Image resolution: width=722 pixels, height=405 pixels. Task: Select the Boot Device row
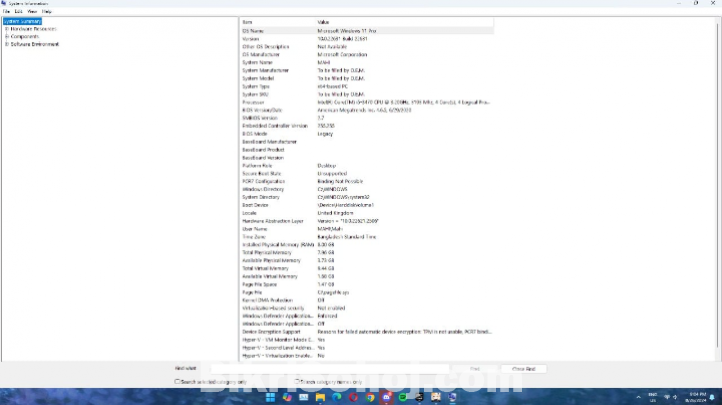[367, 205]
